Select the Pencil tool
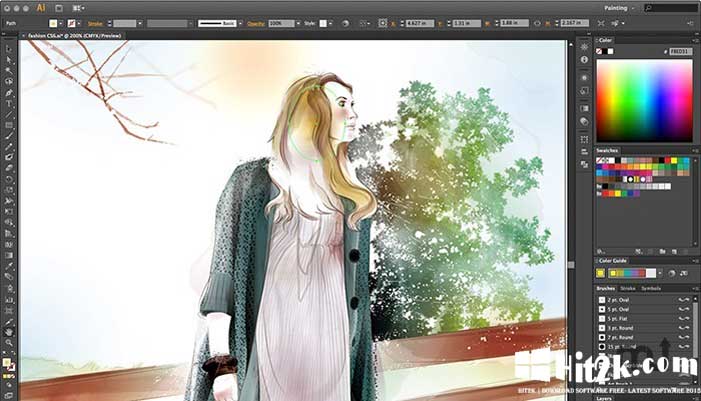701x401 pixels. pyautogui.click(x=8, y=147)
